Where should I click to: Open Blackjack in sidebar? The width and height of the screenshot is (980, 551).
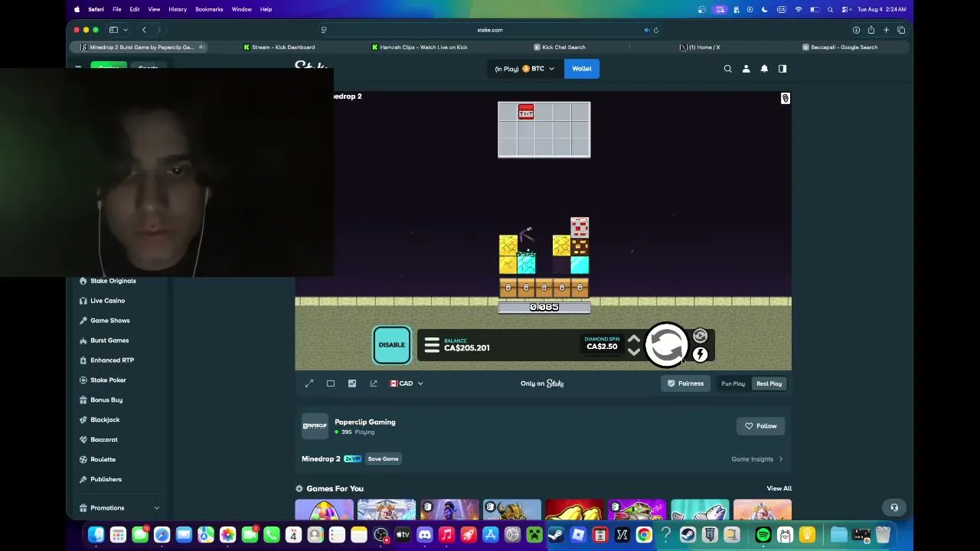pyautogui.click(x=105, y=420)
